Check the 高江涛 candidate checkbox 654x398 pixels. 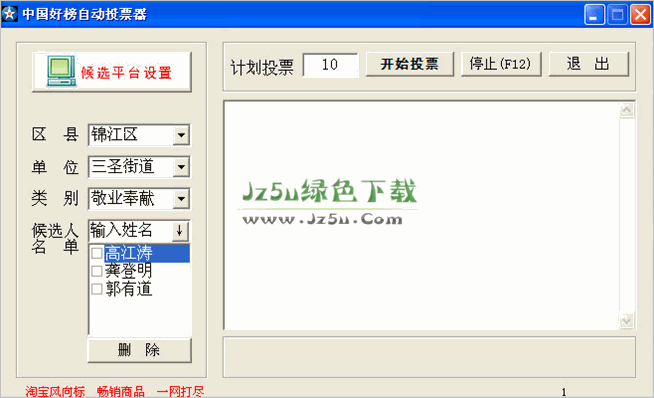pyautogui.click(x=97, y=253)
